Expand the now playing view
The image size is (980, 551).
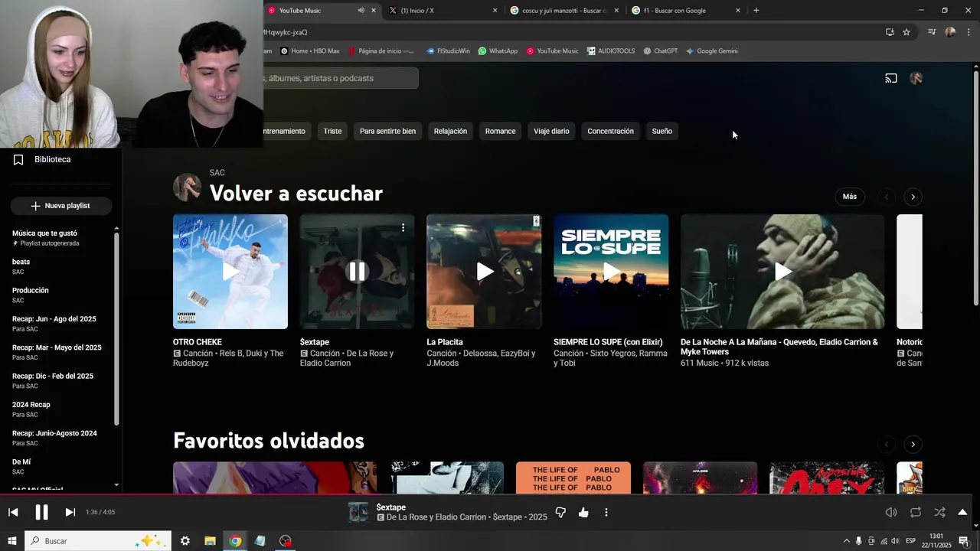962,512
